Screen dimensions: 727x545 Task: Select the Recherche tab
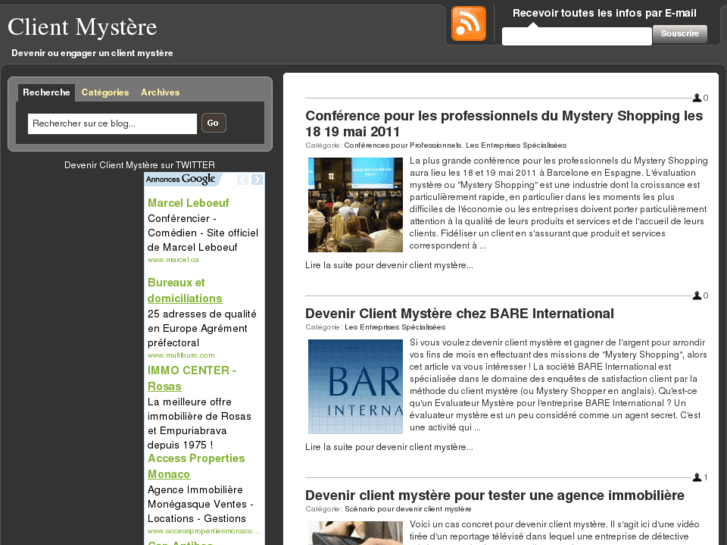pos(47,92)
